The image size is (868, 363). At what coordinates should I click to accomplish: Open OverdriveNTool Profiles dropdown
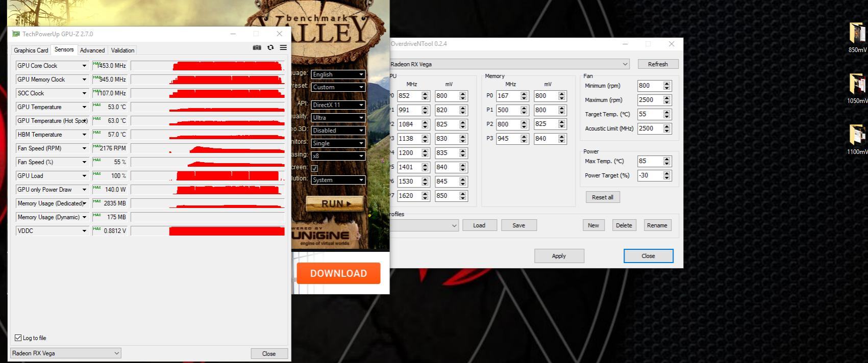click(x=424, y=225)
